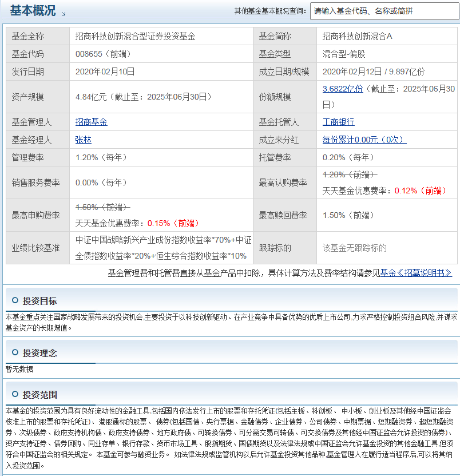Click custody fee value 0.20%（每年）

[350, 157]
